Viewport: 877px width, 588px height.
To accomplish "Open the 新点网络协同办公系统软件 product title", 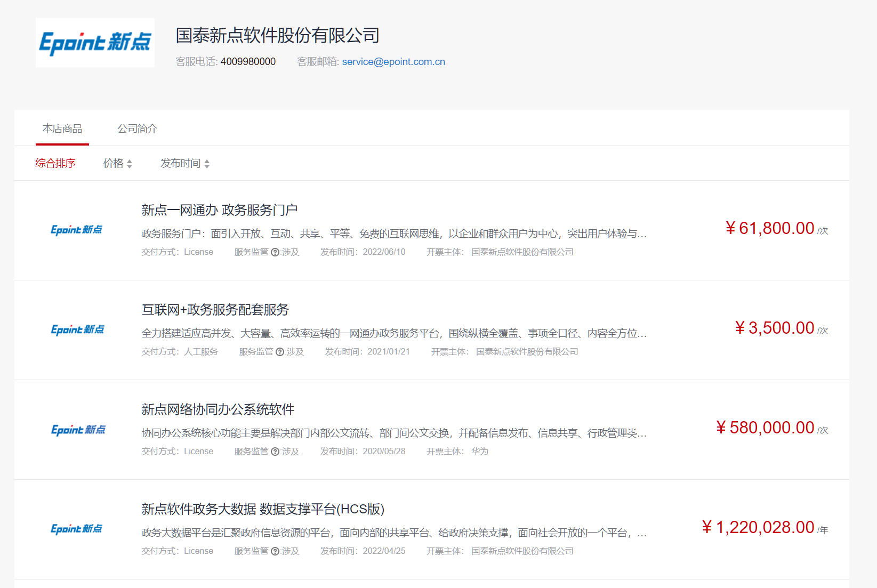I will click(218, 409).
